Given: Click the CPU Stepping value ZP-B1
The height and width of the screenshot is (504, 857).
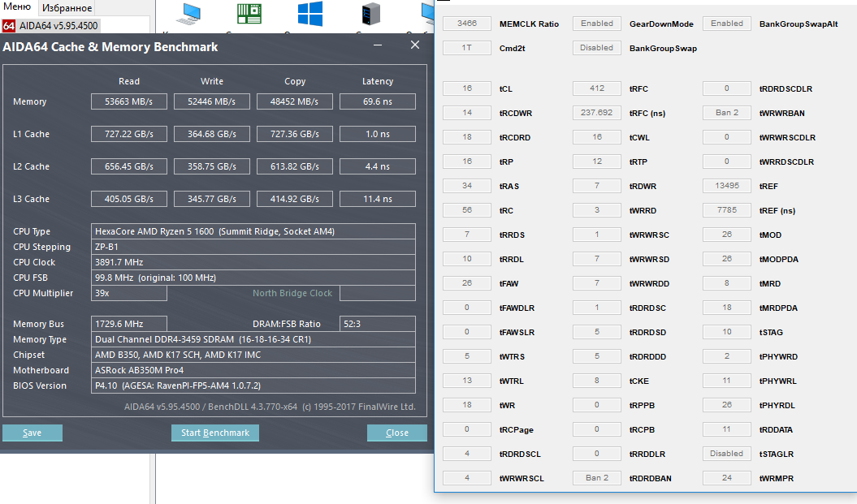Looking at the screenshot, I should pos(253,247).
